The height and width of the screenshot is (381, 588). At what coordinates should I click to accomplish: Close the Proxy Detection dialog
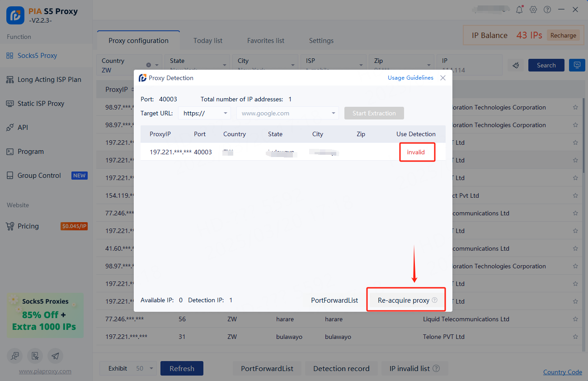(443, 78)
